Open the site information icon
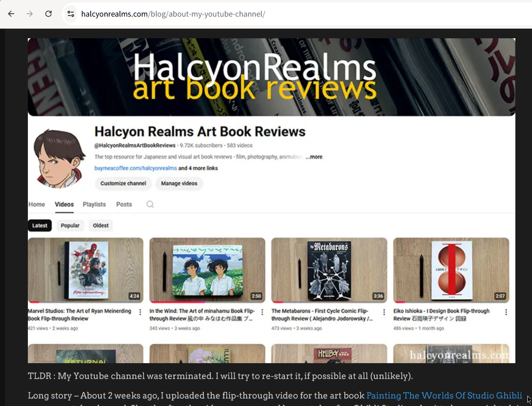The image size is (532, 406). pyautogui.click(x=71, y=14)
